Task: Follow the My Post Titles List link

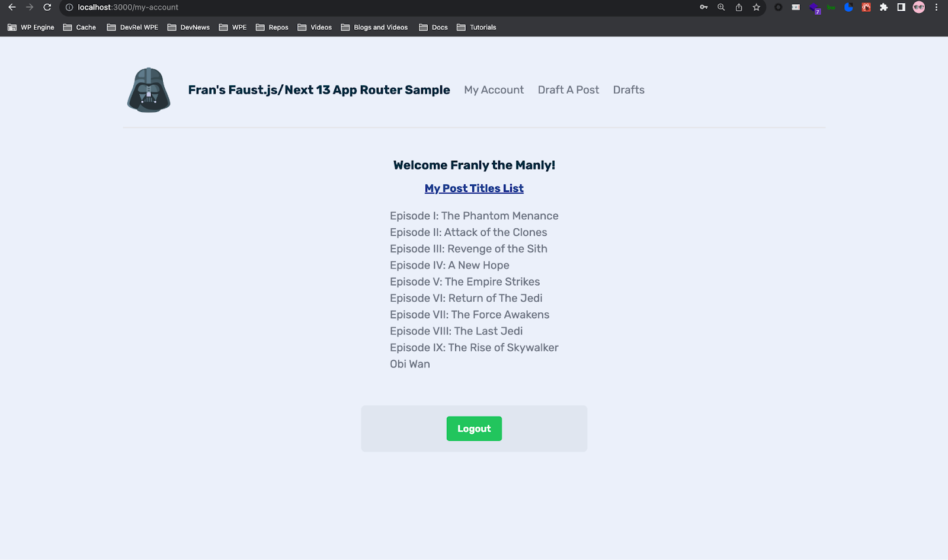Action: tap(474, 188)
